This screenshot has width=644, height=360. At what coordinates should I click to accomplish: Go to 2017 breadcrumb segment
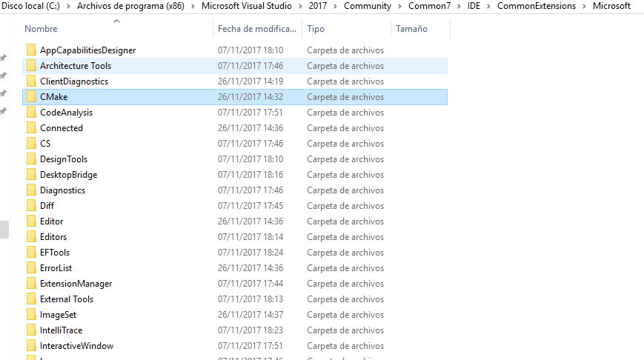[x=318, y=6]
